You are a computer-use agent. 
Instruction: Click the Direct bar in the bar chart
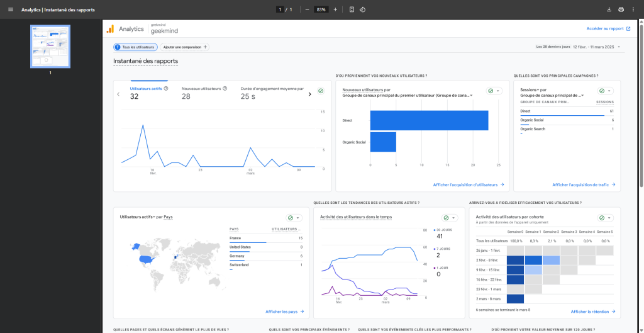coord(429,120)
